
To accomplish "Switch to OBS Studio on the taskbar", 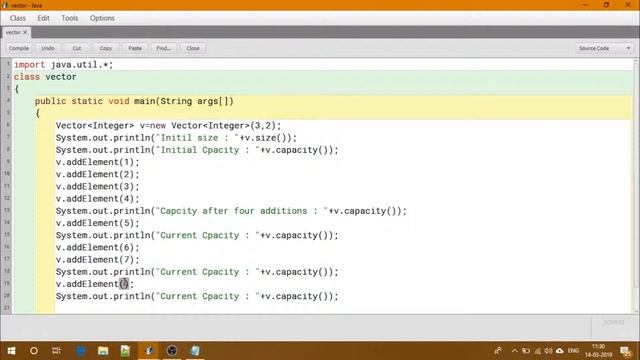I will [x=172, y=351].
